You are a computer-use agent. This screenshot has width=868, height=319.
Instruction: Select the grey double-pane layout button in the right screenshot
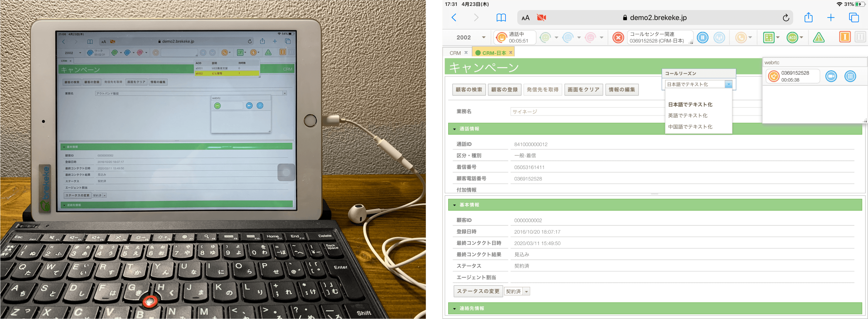[x=860, y=37]
